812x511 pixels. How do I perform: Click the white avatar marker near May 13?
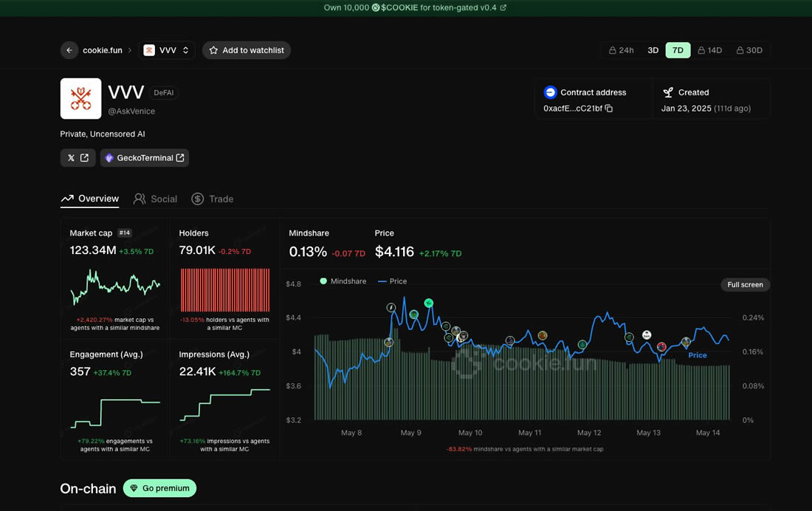647,335
